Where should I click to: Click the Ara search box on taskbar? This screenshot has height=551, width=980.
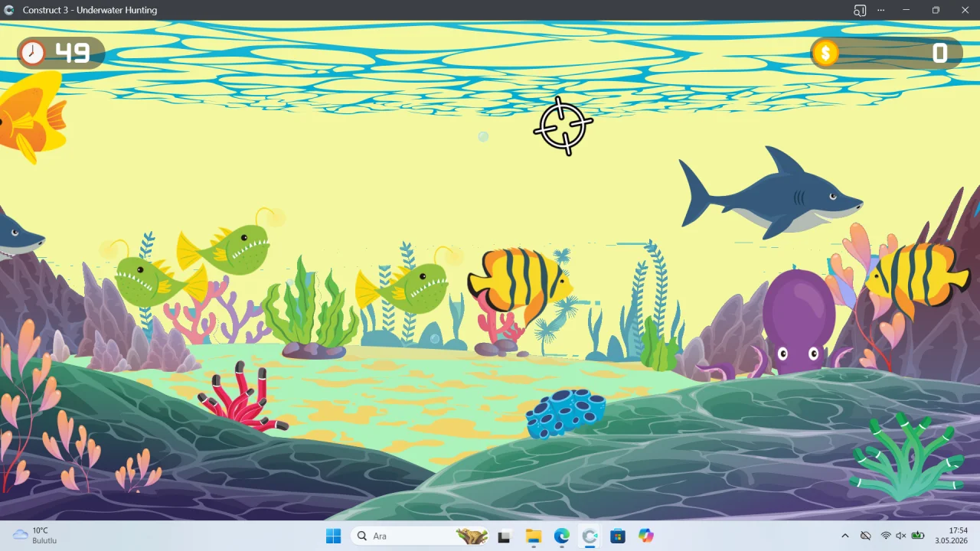[420, 536]
